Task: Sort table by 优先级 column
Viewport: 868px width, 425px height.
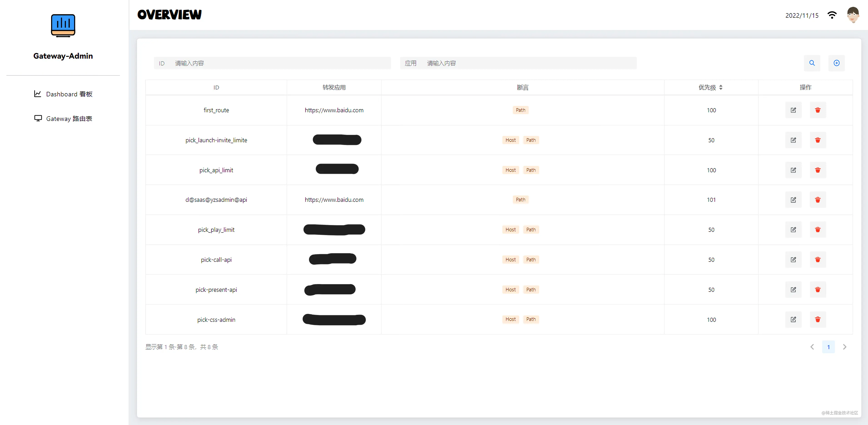Action: pyautogui.click(x=720, y=87)
